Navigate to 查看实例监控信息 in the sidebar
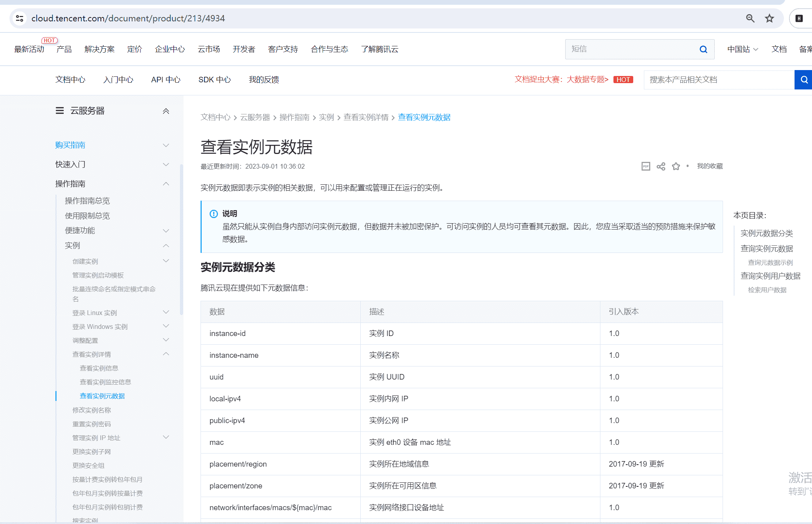The height and width of the screenshot is (524, 812). pyautogui.click(x=105, y=382)
